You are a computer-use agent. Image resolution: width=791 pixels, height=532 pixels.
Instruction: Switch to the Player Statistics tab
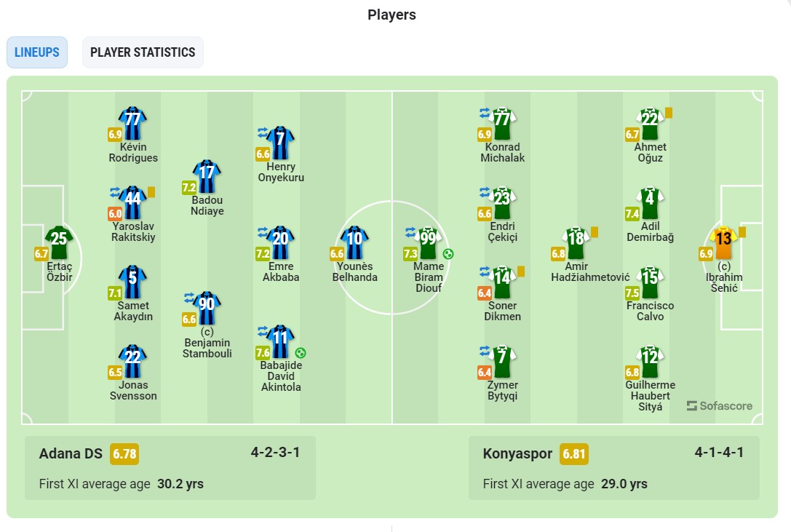(x=143, y=52)
